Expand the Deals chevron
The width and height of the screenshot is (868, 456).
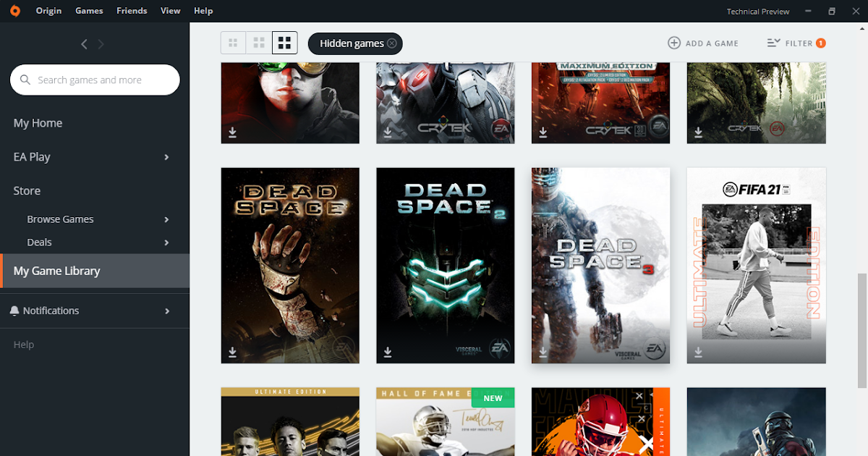167,242
